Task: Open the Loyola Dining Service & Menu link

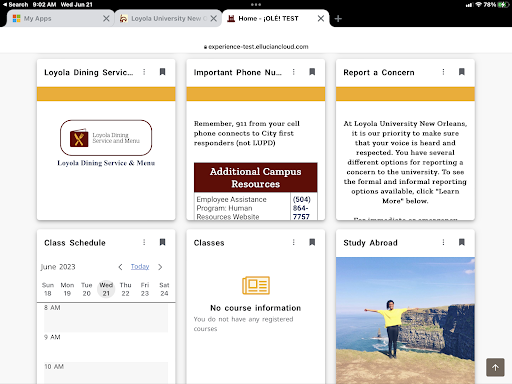Action: click(x=106, y=163)
